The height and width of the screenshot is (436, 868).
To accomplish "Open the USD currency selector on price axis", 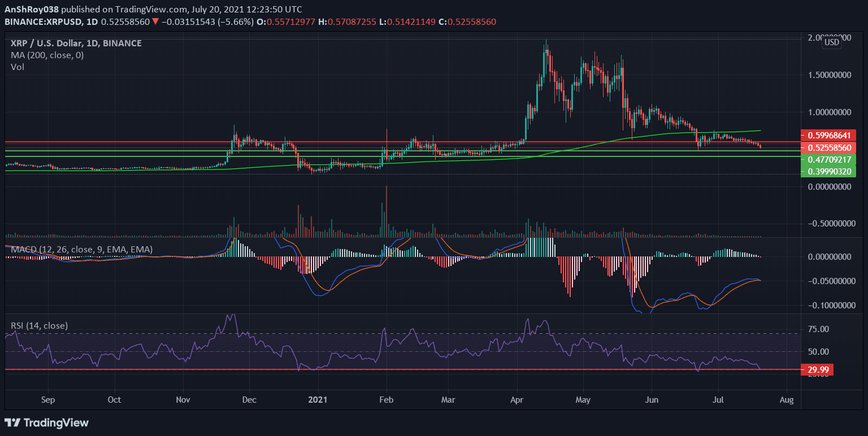I will point(831,42).
